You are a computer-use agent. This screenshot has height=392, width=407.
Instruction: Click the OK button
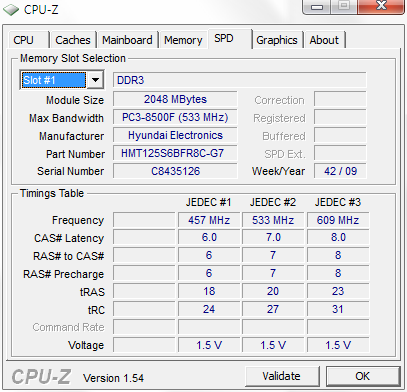point(363,376)
